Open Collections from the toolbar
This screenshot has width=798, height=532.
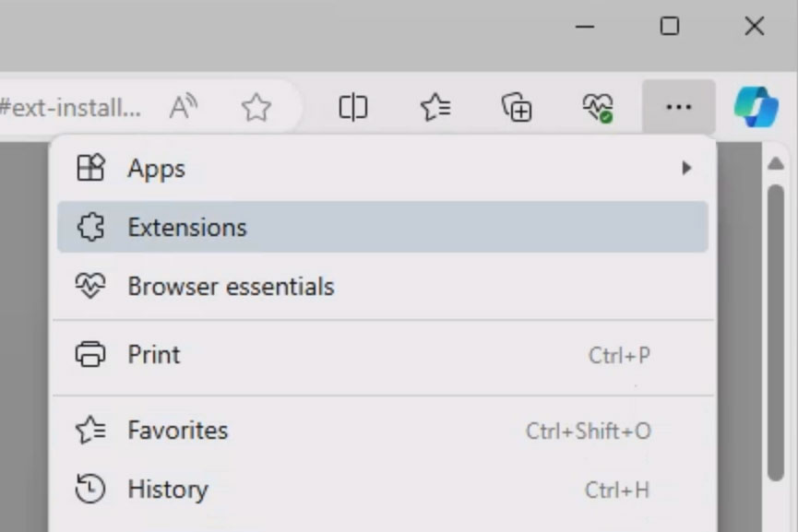(x=518, y=107)
